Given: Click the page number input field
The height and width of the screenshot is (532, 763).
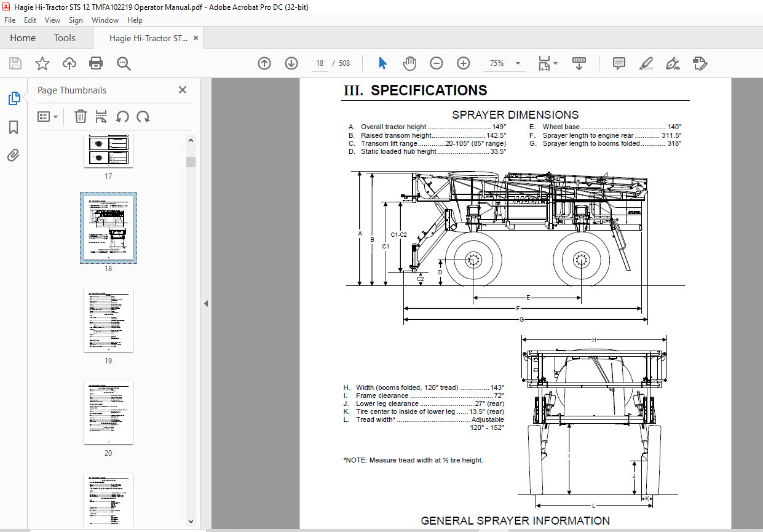Looking at the screenshot, I should pyautogui.click(x=320, y=63).
